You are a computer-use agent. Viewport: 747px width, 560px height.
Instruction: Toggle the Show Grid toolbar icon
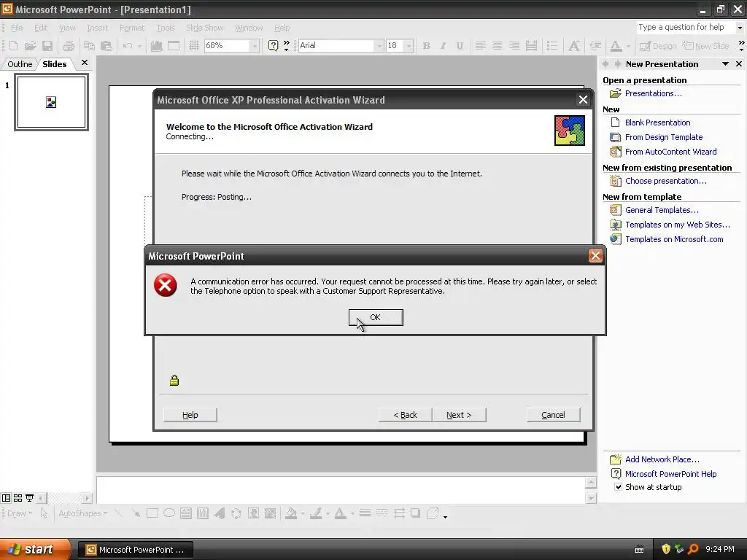point(194,46)
